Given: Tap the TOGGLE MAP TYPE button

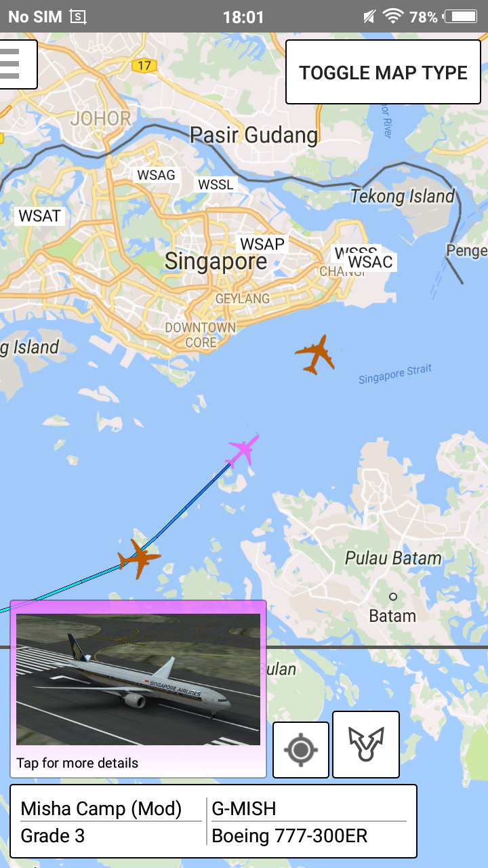Looking at the screenshot, I should click(x=384, y=72).
